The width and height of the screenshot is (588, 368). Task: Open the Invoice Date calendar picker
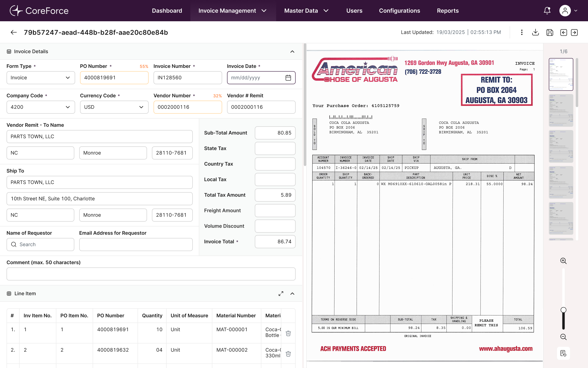[x=288, y=78]
